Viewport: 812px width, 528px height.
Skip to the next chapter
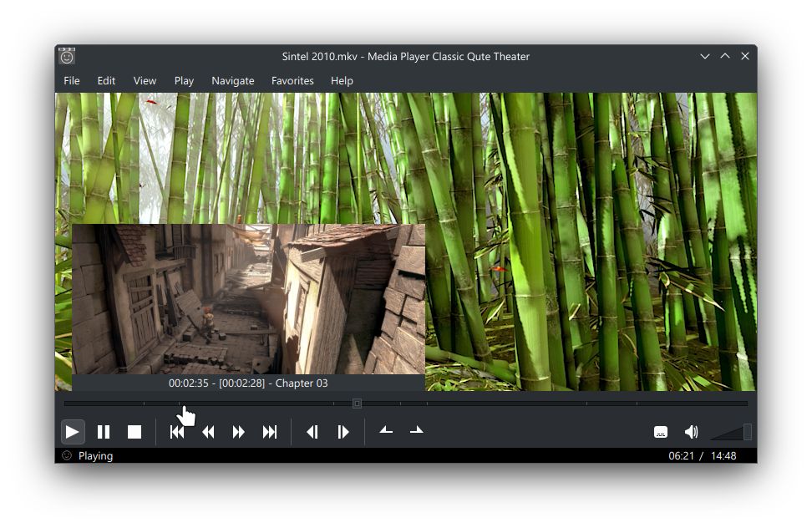pyautogui.click(x=270, y=432)
